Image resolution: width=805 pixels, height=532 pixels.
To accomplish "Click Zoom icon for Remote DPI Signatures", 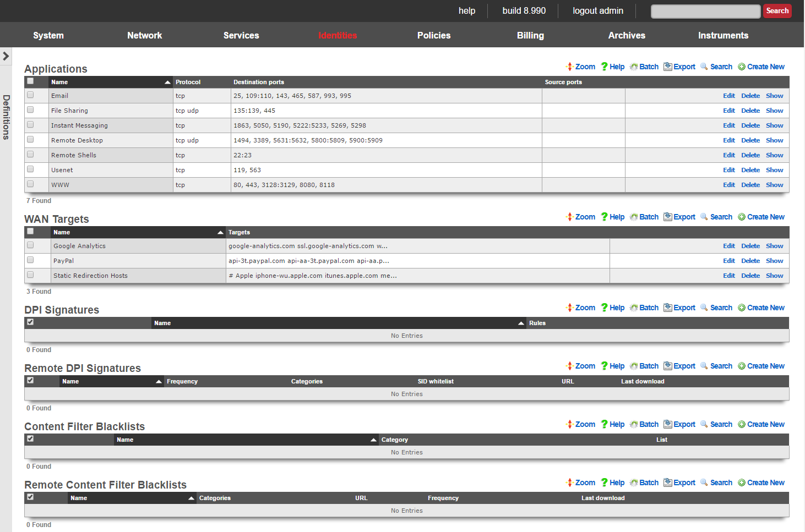I will 570,366.
